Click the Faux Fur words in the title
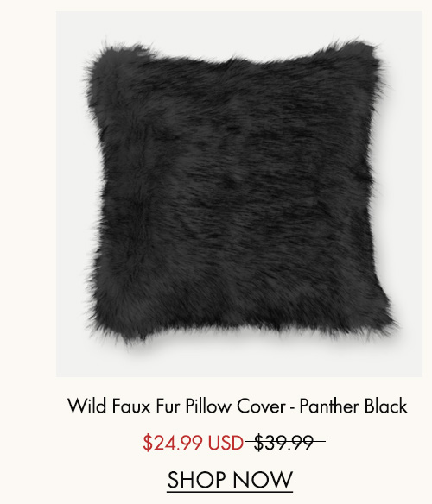 tap(147, 406)
